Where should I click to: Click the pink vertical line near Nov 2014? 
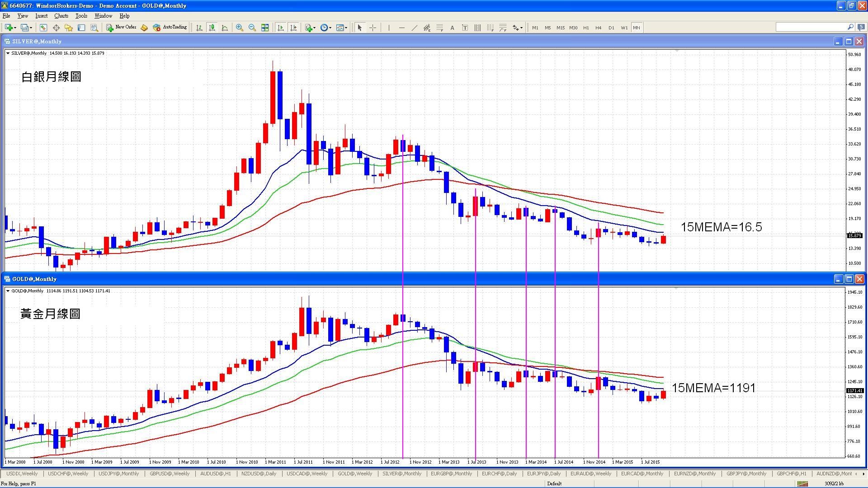[x=599, y=339]
